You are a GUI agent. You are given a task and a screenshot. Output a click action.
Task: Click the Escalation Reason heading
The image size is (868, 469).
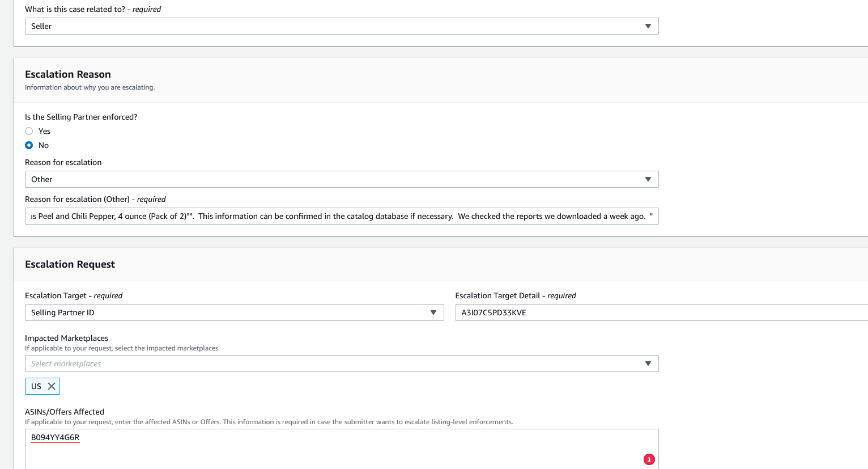(x=68, y=74)
